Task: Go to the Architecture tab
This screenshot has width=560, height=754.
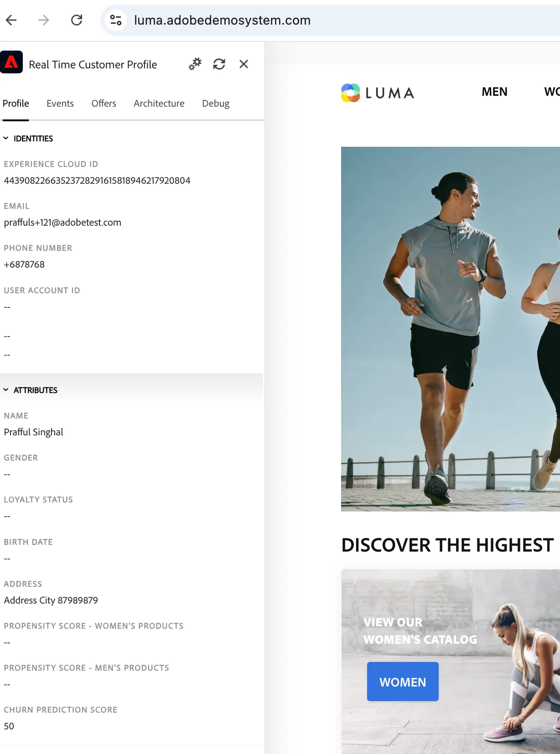Action: [x=159, y=103]
